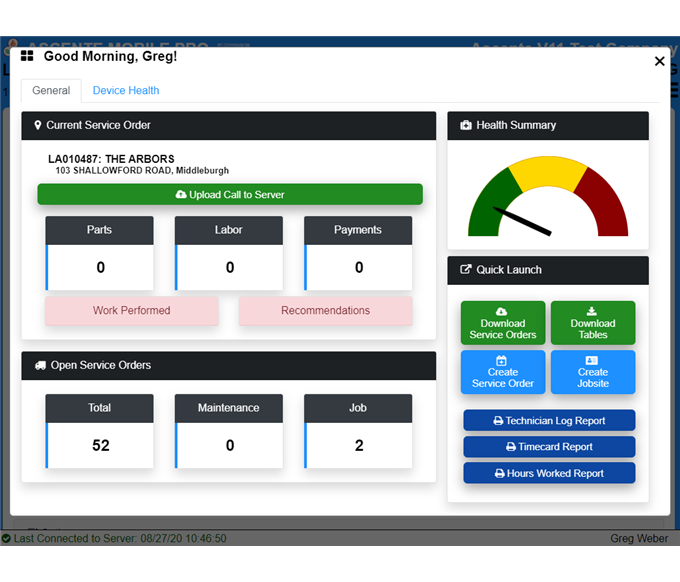Click Download Service Orders button
Viewport: 680px width, 582px height.
coord(503,323)
